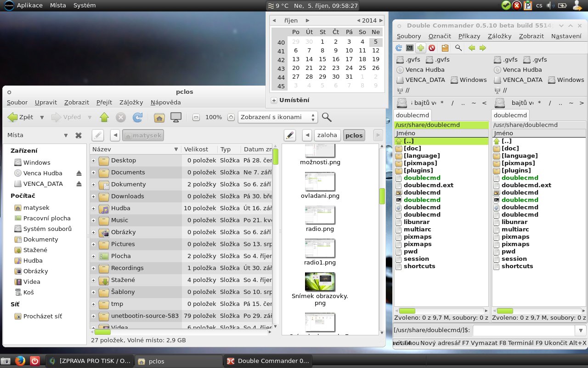588x368 pixels.
Task: Click the refresh icon in Double Commander toolbar
Action: click(x=399, y=48)
